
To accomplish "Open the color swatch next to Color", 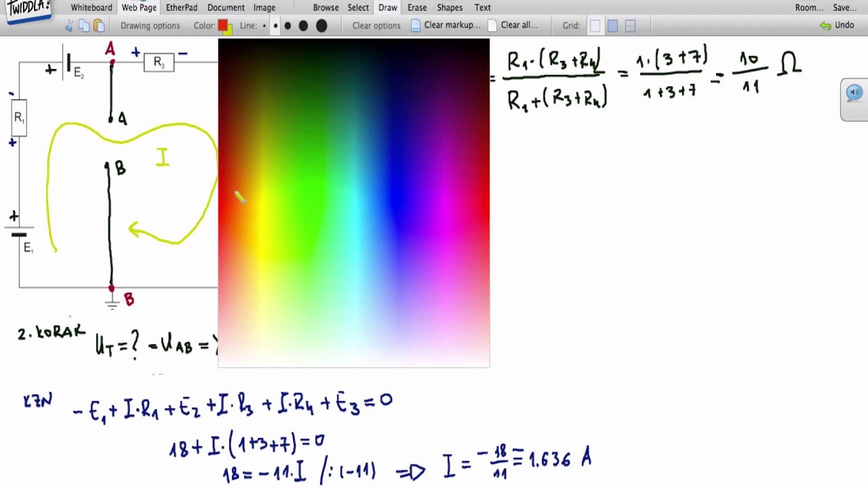I will coord(224,26).
